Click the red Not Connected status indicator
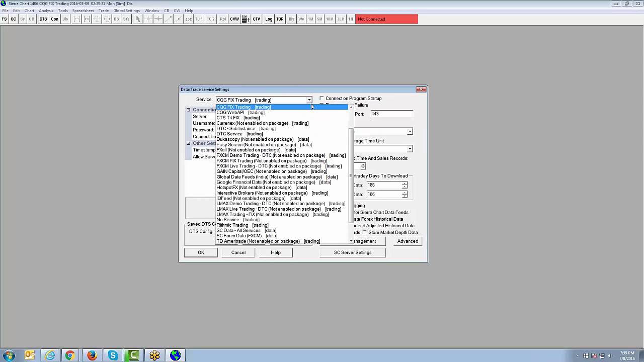Screen dimensions: 644x362 point(386,19)
